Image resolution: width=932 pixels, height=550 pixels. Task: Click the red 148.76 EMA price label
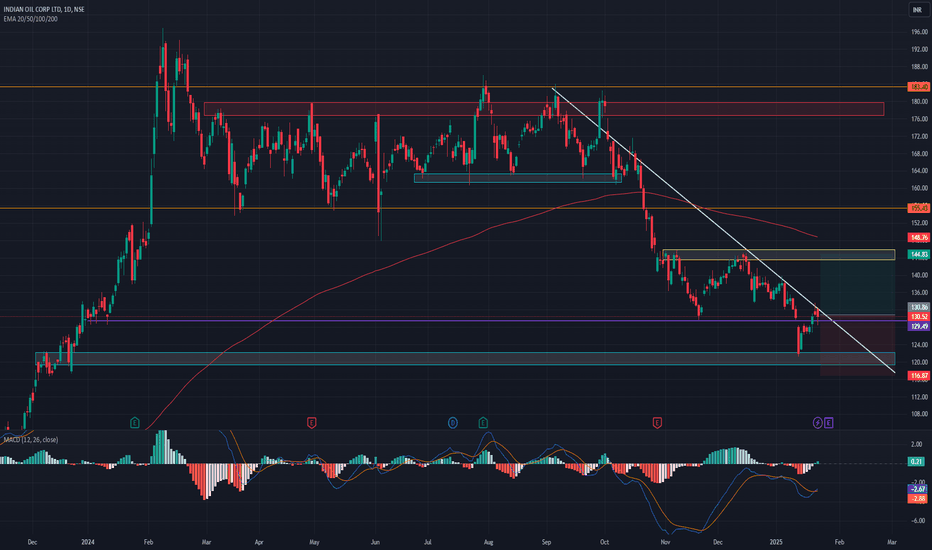pos(918,237)
